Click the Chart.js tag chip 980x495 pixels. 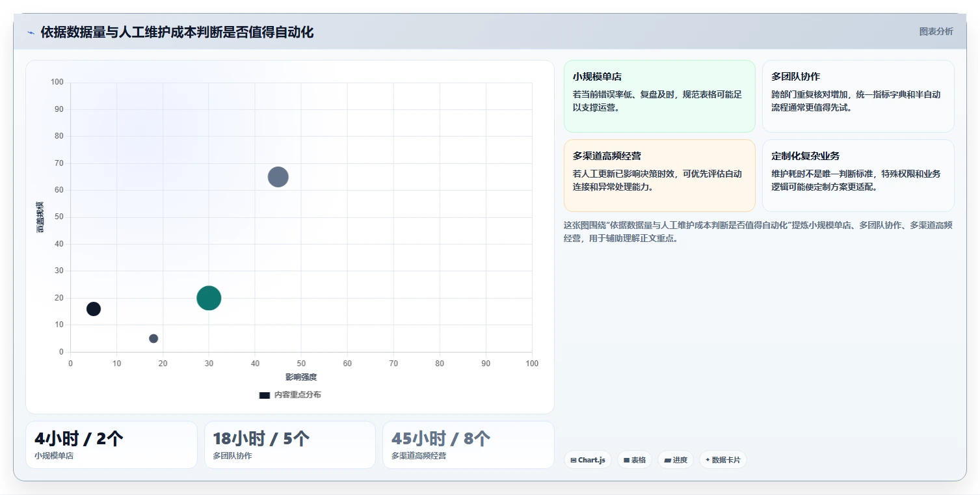(587, 460)
